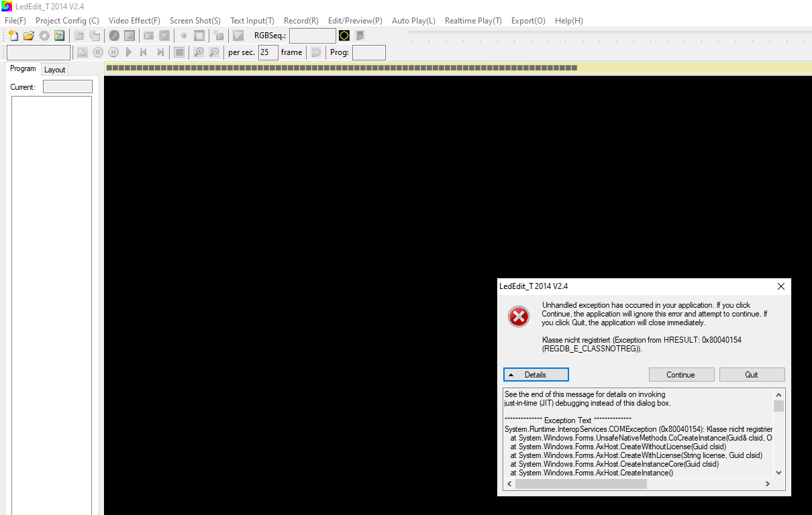Click the overlapping windows toolbar icon
The height and width of the screenshot is (515, 812).
click(x=95, y=36)
